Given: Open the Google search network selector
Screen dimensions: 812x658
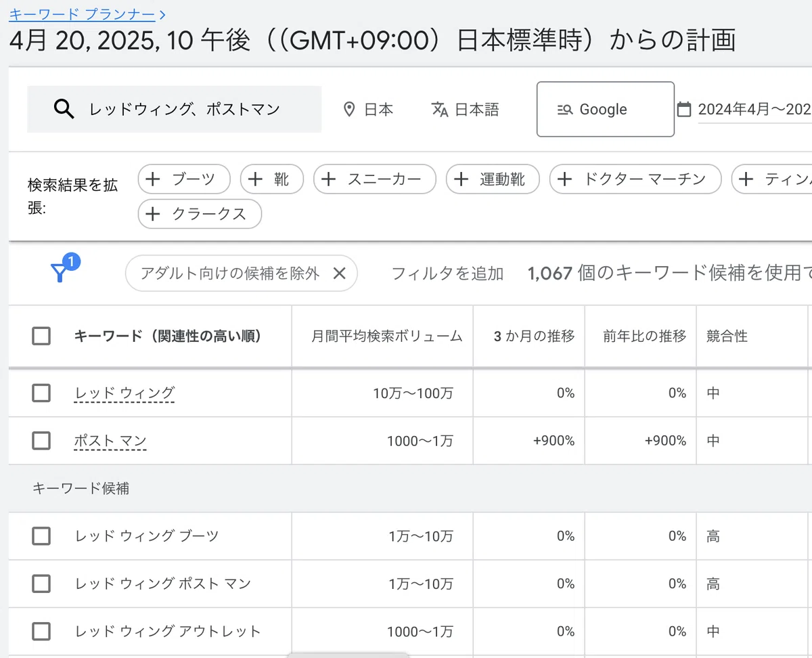Looking at the screenshot, I should (606, 109).
